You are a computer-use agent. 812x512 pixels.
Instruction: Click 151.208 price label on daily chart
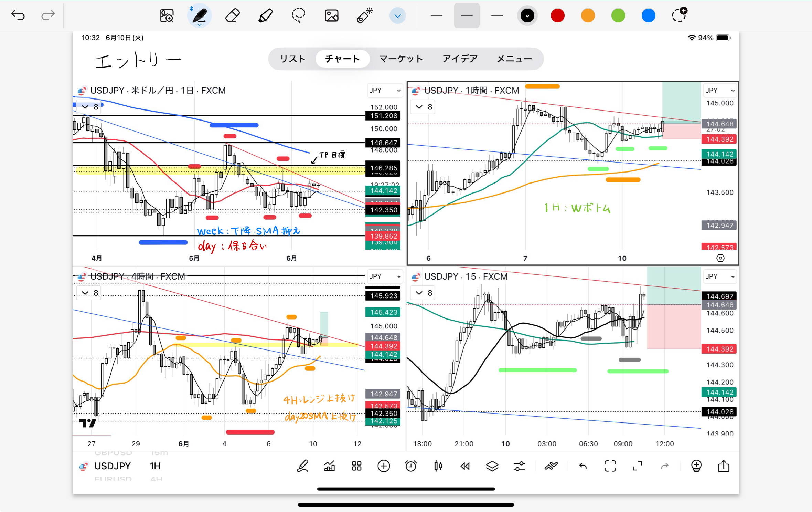click(x=383, y=116)
